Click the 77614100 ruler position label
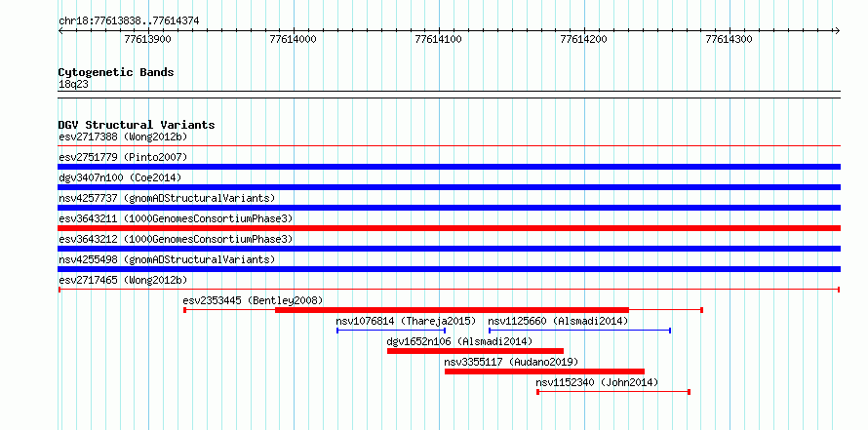The width and height of the screenshot is (868, 430). (439, 39)
